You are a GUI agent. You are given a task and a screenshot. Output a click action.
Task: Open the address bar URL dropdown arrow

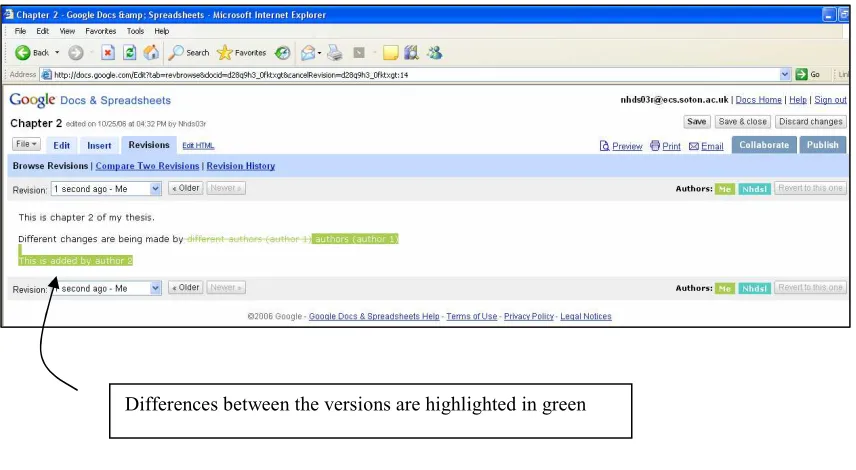pyautogui.click(x=785, y=74)
